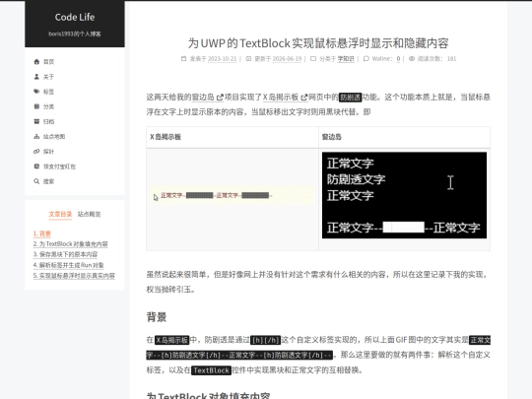Open the 学知识 category link

pos(346,59)
